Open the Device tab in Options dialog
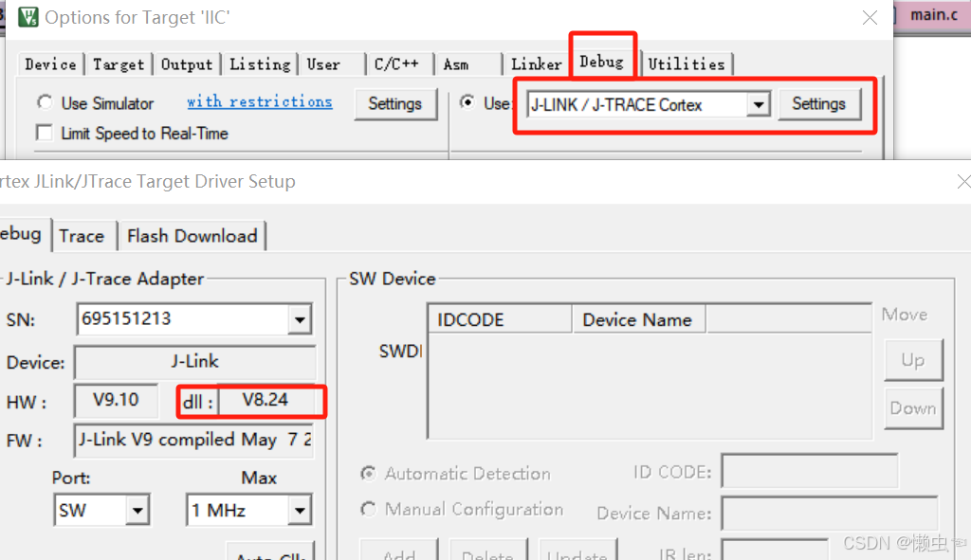Viewport: 971px width, 560px height. 51,64
